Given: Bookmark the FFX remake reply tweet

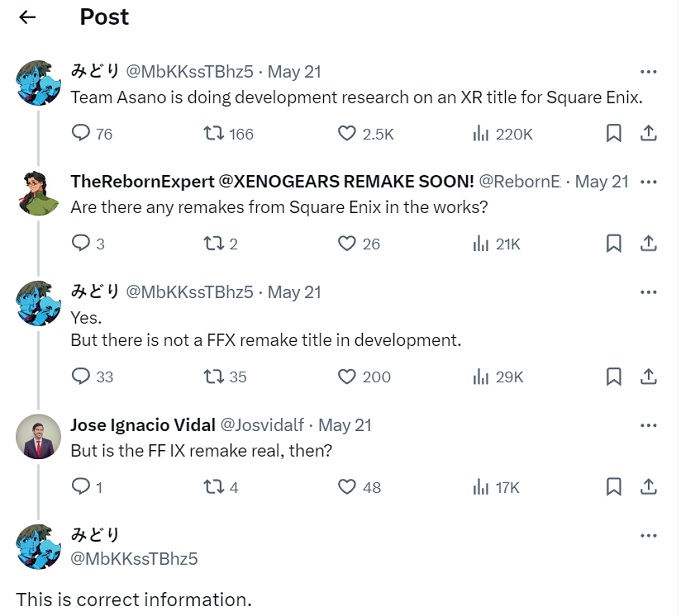Looking at the screenshot, I should (x=614, y=376).
